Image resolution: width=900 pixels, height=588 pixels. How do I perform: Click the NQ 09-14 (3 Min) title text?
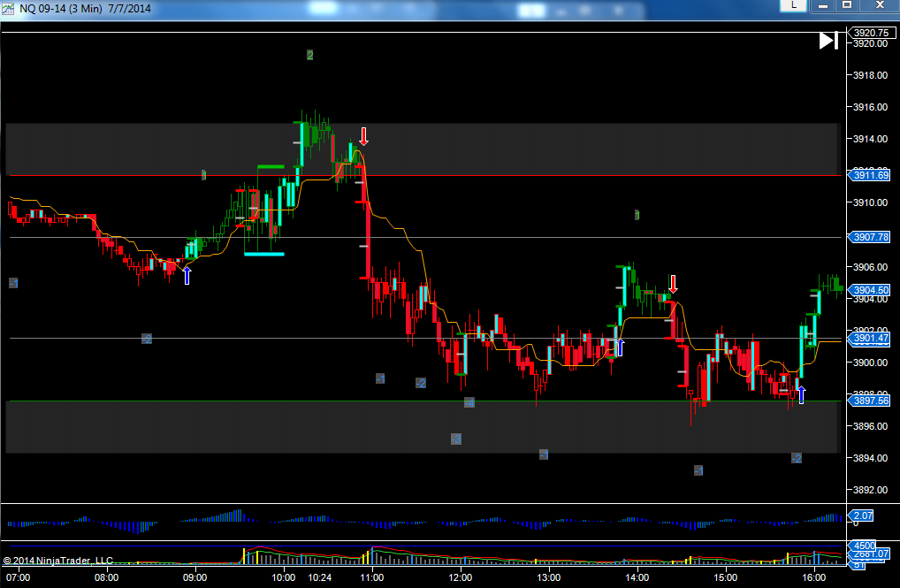click(61, 9)
